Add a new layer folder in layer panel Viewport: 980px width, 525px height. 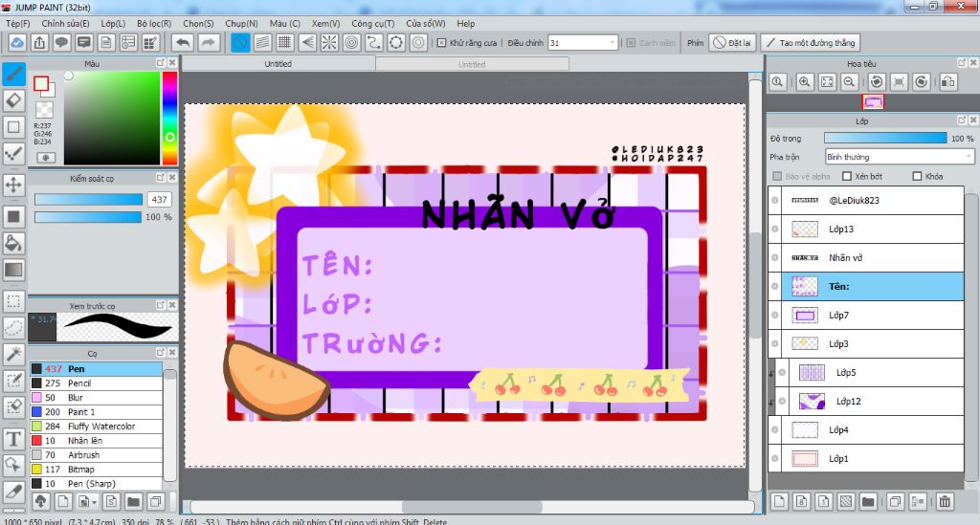point(868,501)
